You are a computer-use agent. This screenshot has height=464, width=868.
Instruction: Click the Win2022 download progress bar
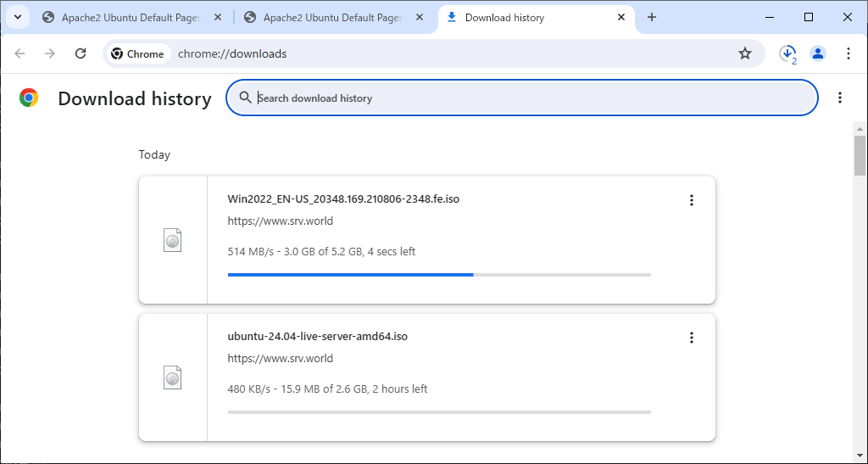439,275
